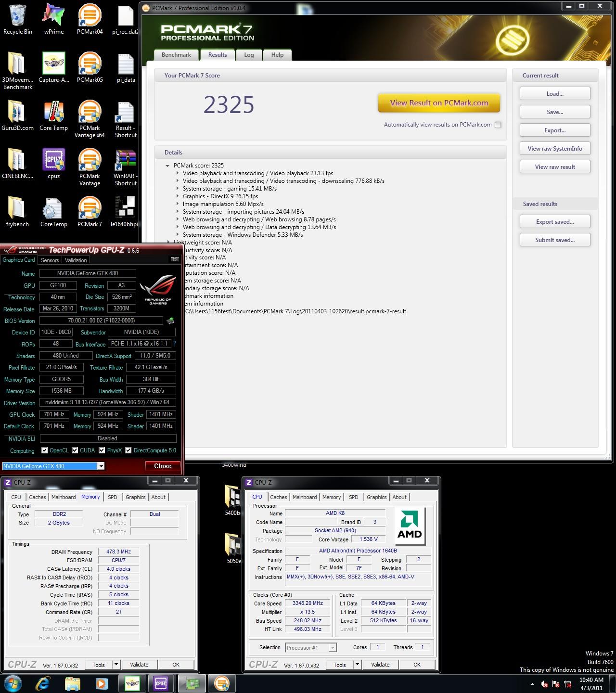This screenshot has height=693, width=616.
Task: Switch to GPU-Z Sensors tab
Action: pyautogui.click(x=50, y=260)
